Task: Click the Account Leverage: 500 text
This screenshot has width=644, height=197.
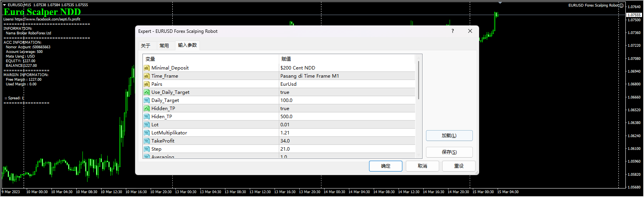Action: pos(24,52)
